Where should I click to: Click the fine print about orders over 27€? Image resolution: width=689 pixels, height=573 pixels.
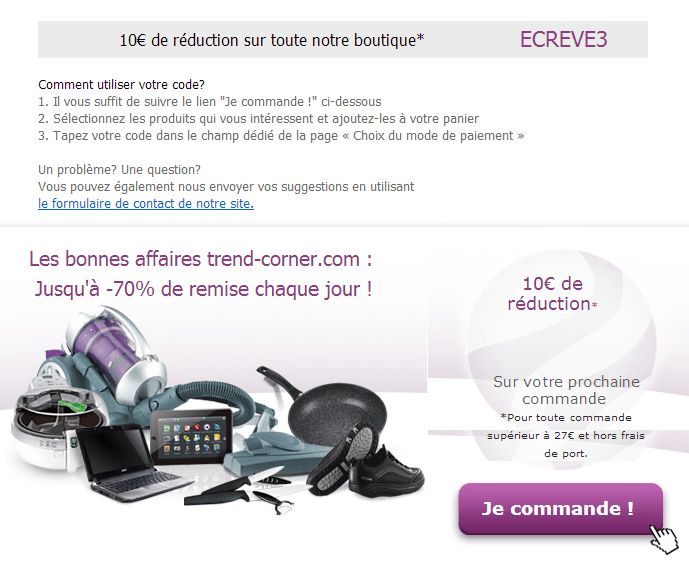pos(566,435)
